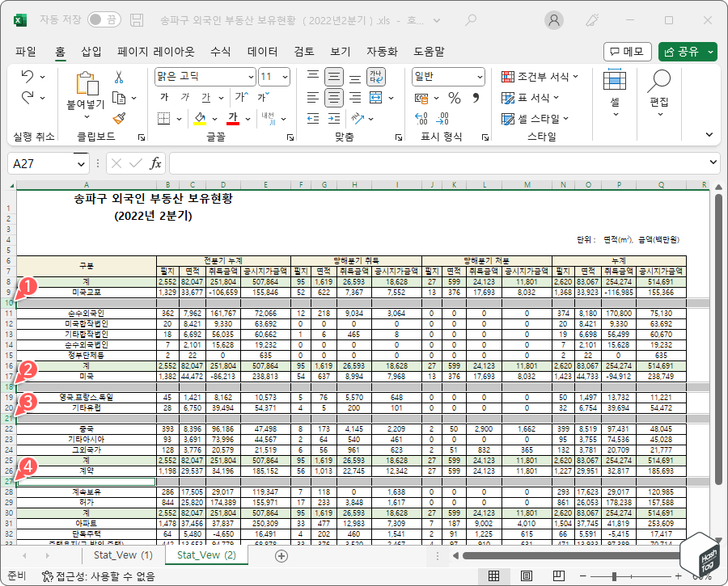Viewport: 728px width, 586px height.
Task: Switch to the 삽입 ribbon tab
Action: (x=93, y=51)
